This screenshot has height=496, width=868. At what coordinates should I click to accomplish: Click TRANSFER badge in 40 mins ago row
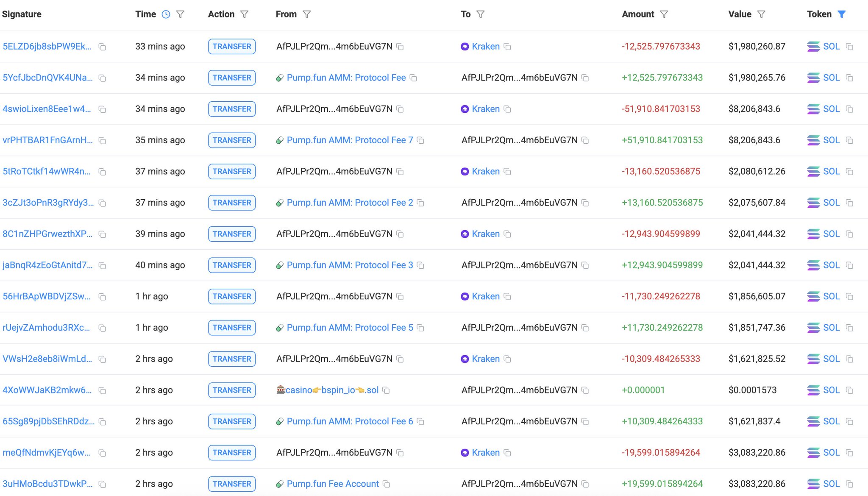[x=232, y=265]
